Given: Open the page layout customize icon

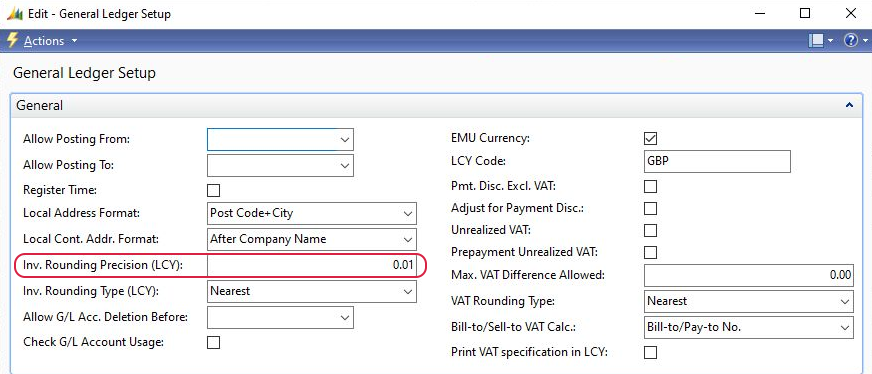Looking at the screenshot, I should [816, 41].
